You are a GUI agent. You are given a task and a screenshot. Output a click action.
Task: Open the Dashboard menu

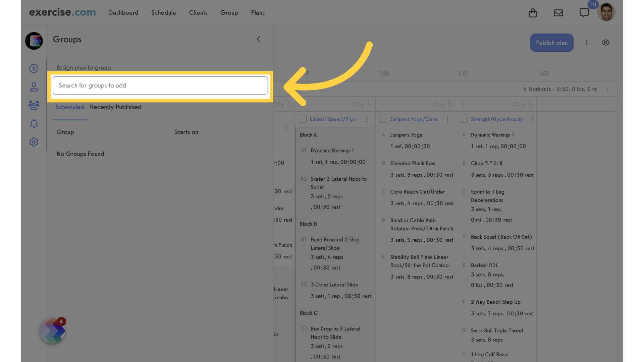pyautogui.click(x=123, y=12)
